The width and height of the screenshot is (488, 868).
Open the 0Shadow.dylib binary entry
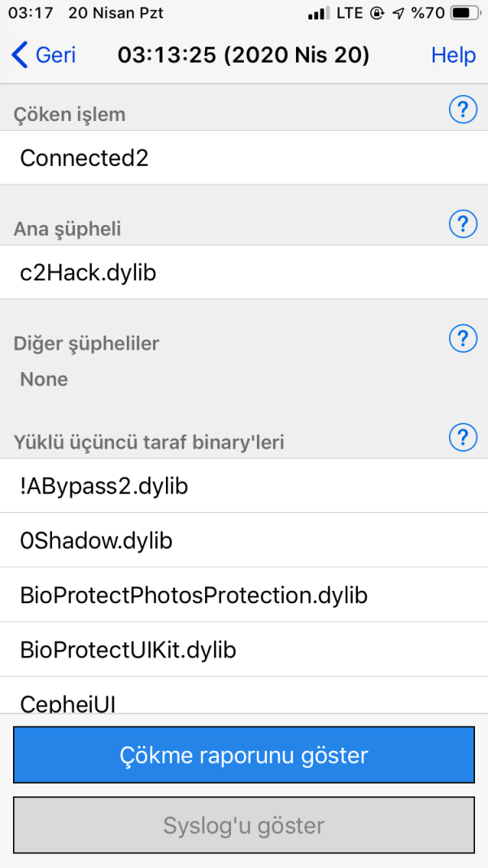(244, 540)
